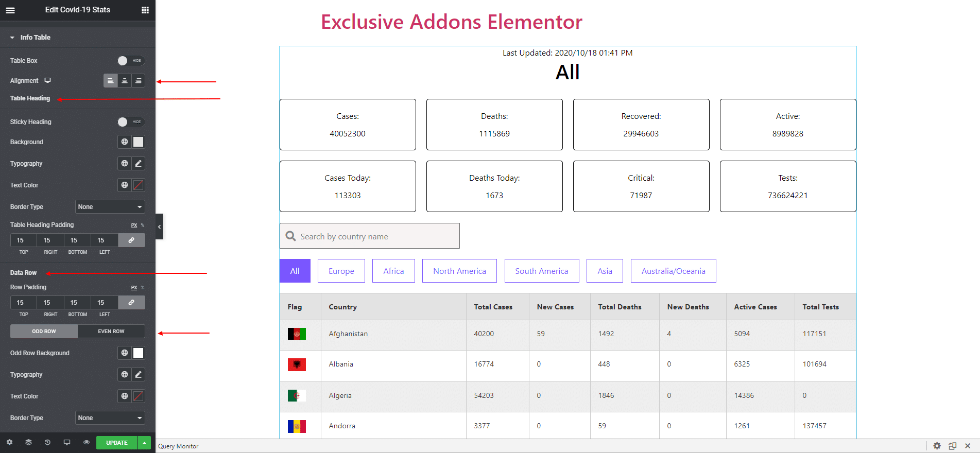Filter countries by Africa
980x453 pixels.
pos(393,271)
